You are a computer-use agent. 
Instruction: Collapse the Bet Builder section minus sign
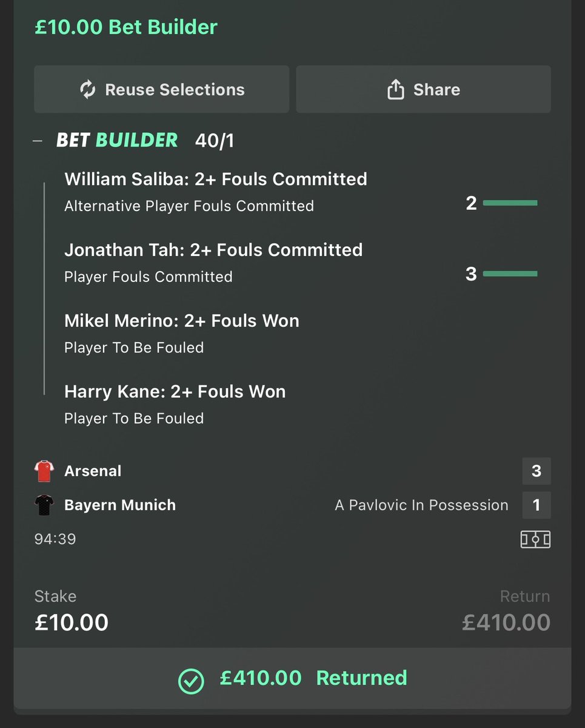click(x=38, y=141)
